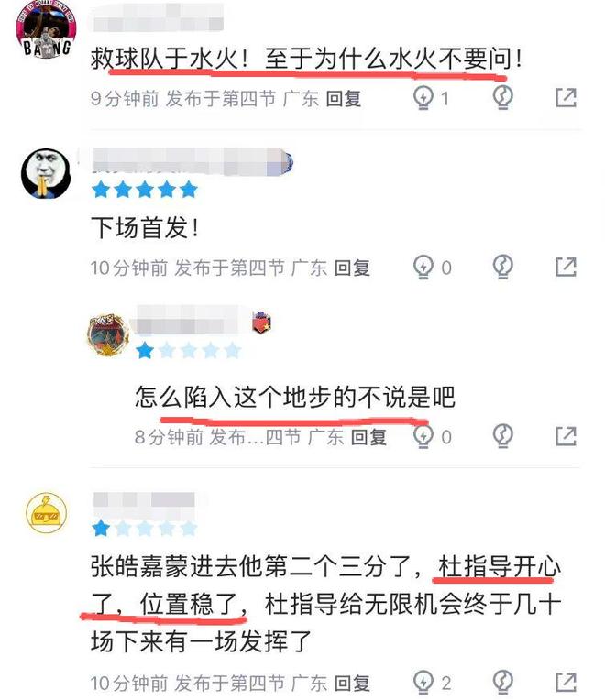Dislike the '怎么陷入这个地步' reply broken bulb

502,436
